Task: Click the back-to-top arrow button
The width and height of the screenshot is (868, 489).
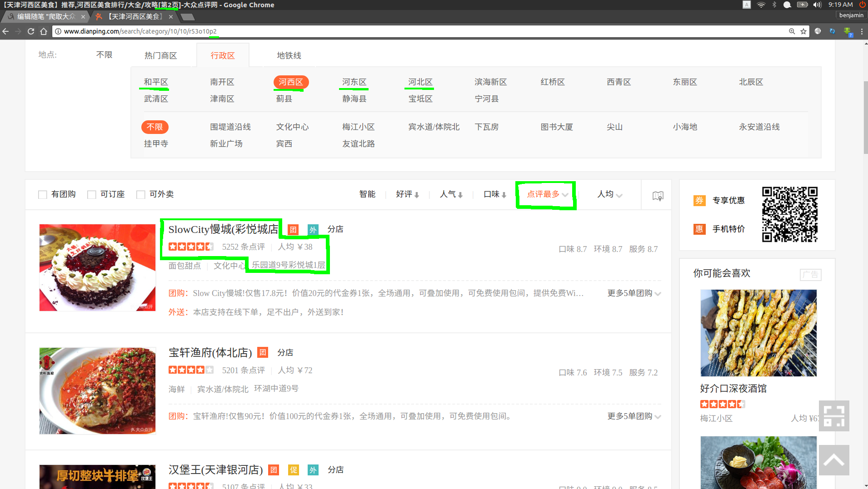Action: pyautogui.click(x=834, y=460)
